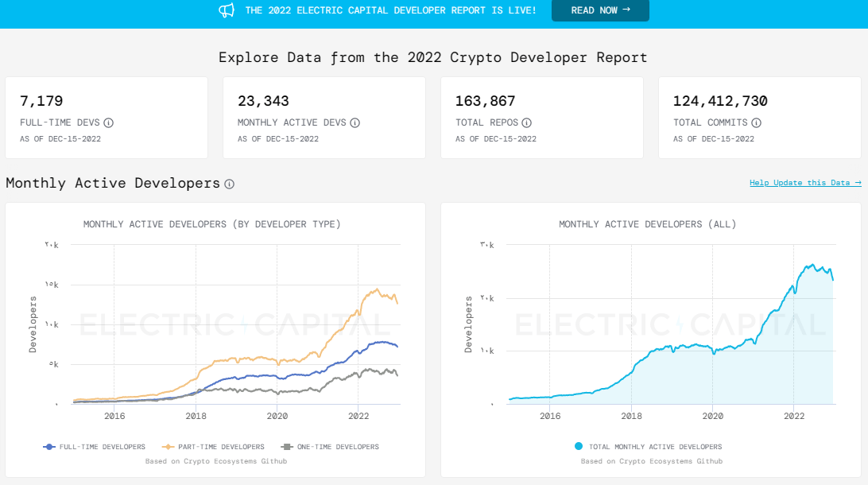
Task: Open the READ NOW report button
Action: 600,10
